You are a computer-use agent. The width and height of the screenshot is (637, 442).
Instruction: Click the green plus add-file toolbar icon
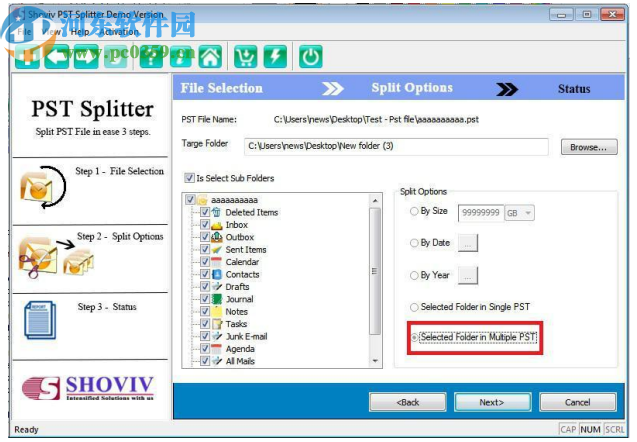coord(27,56)
